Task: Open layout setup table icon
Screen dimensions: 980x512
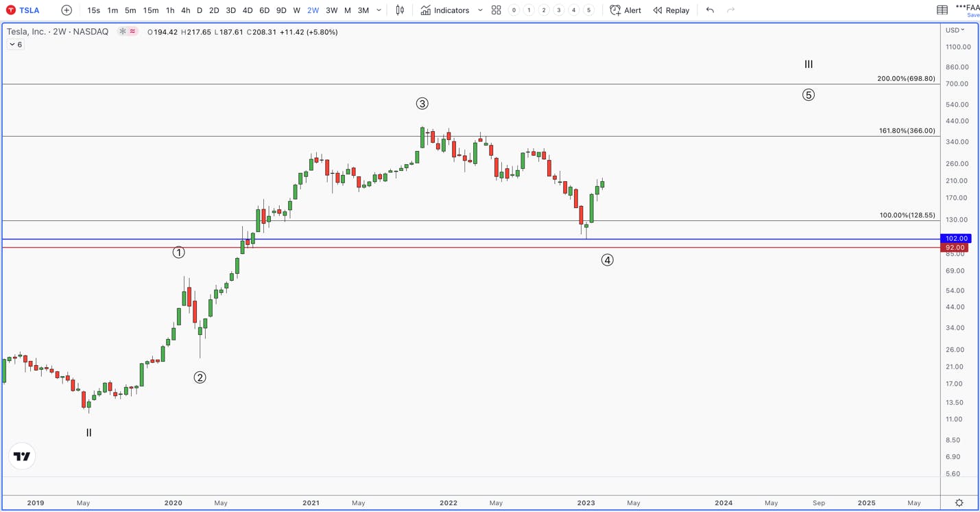Action: [x=942, y=10]
